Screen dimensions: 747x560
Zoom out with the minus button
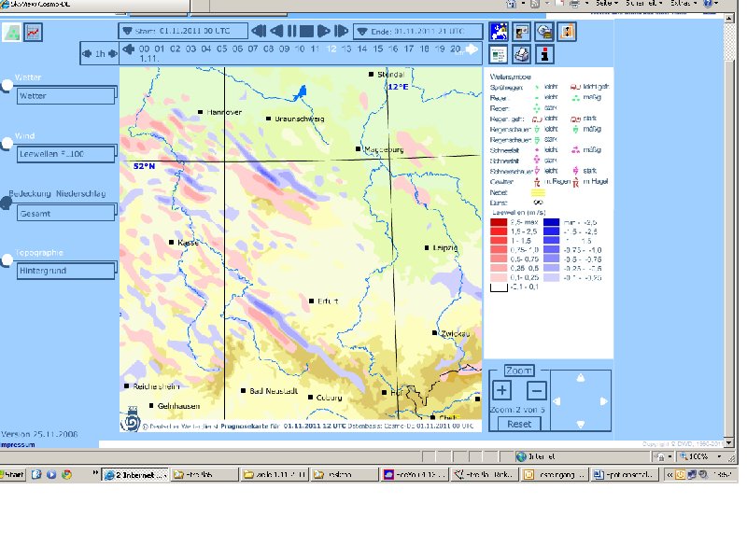tap(536, 391)
